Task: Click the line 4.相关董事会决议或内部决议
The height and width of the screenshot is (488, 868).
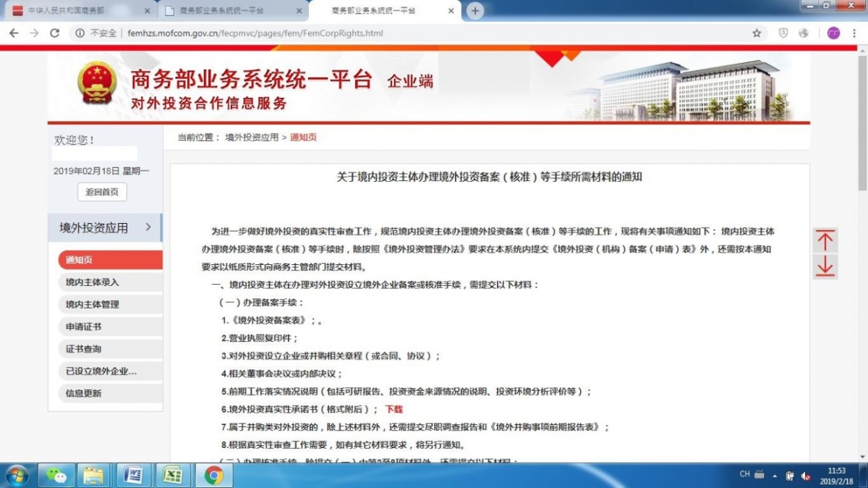Action: (281, 374)
